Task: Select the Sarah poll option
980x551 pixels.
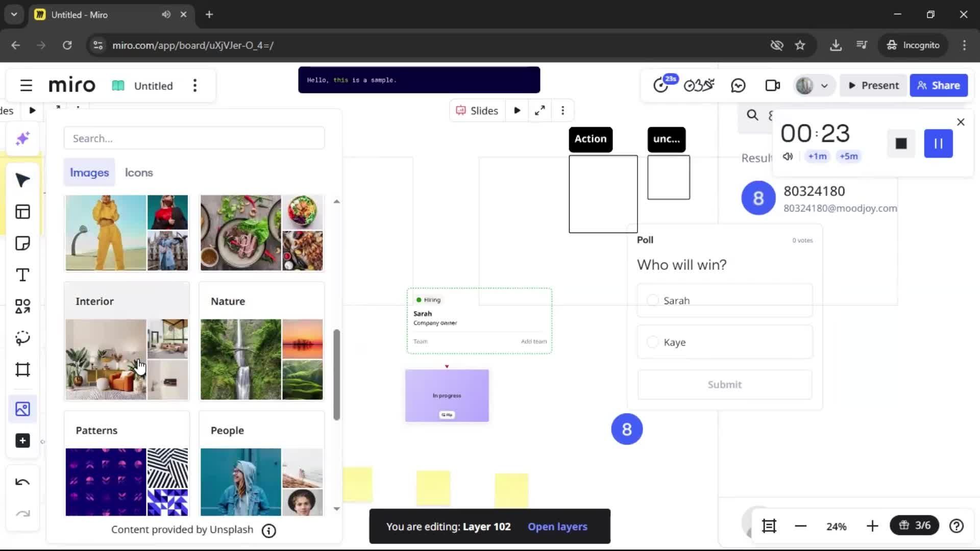Action: (x=725, y=300)
